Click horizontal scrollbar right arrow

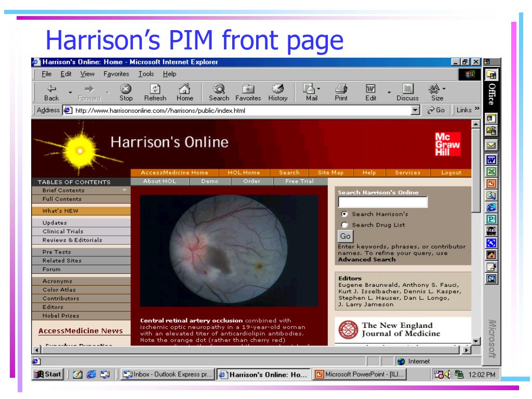[x=467, y=350]
